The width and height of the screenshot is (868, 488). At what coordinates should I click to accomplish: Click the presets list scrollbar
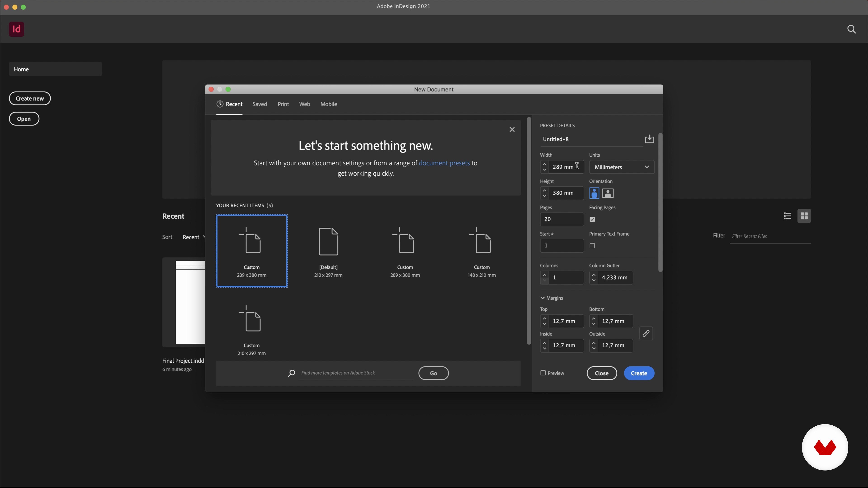coord(529,231)
